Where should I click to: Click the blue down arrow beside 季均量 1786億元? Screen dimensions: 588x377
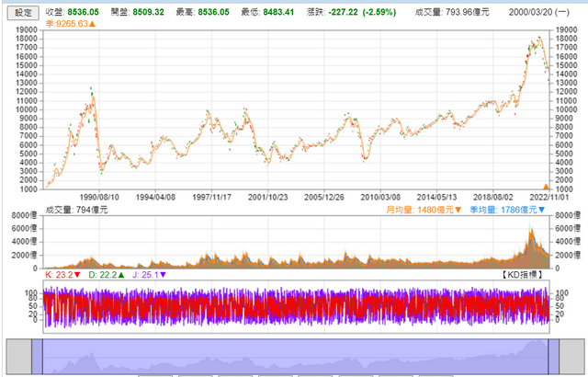(x=541, y=210)
